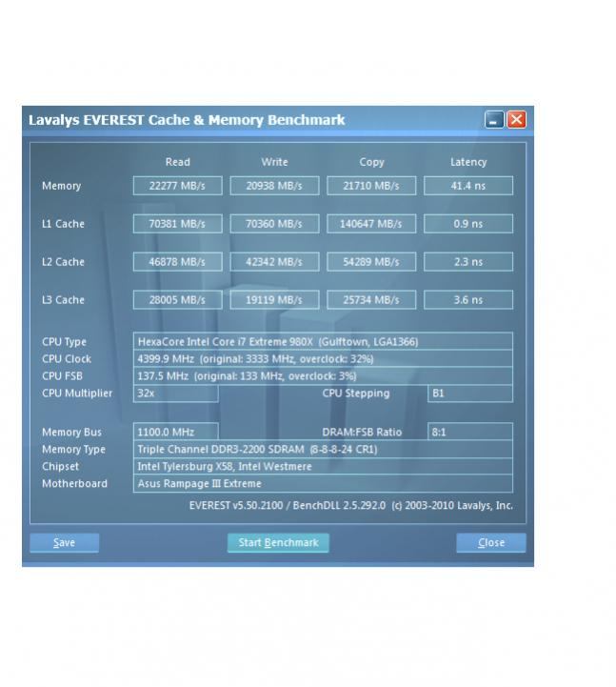Click the CPU Type field HexaCore Intel Core i7
This screenshot has width=616, height=687.
coord(323,342)
